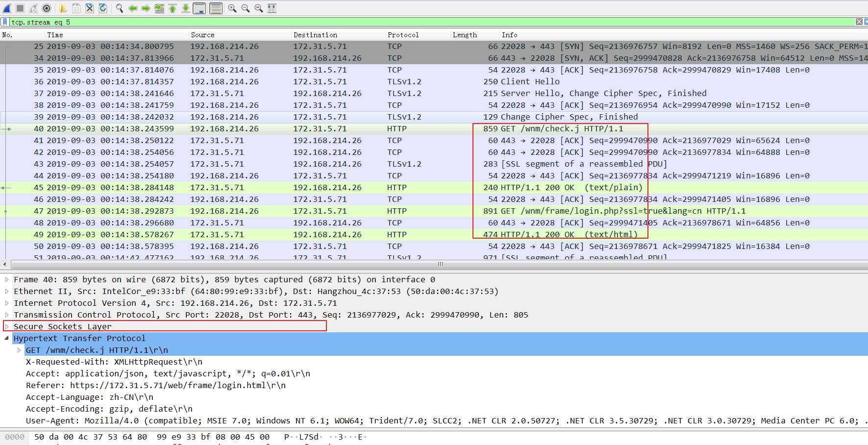Reload this capture file
Image resolution: width=868 pixels, height=445 pixels.
[103, 8]
